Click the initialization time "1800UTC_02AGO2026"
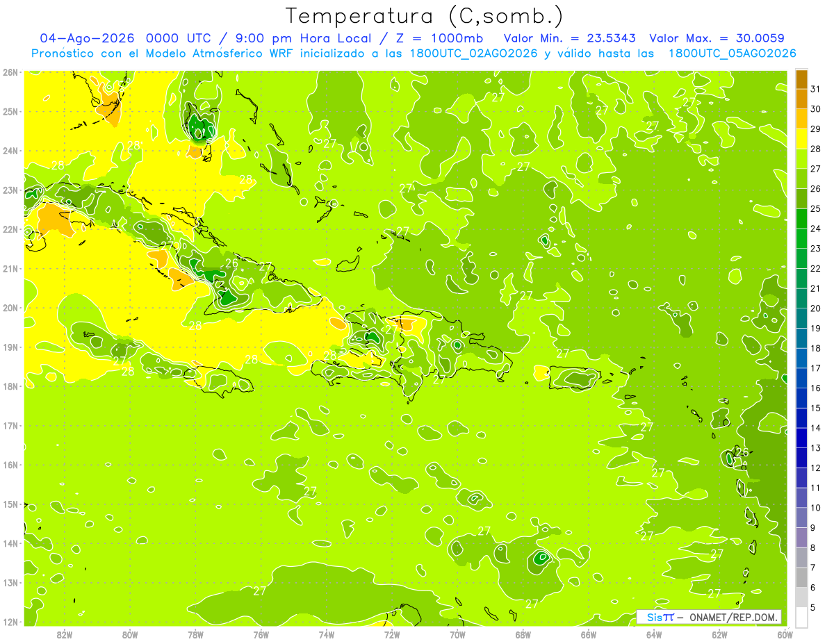Screen dimensions: 834x644 [475, 53]
